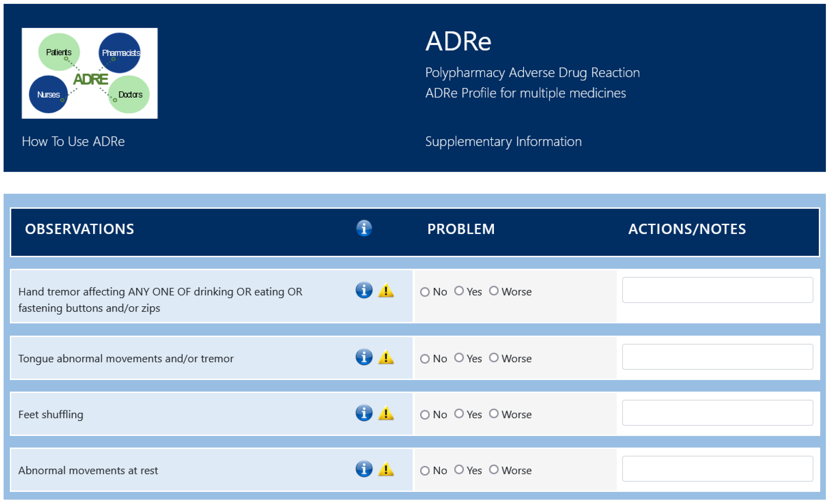Image resolution: width=830 pixels, height=504 pixels.
Task: Select Worse for Hand tremor problem
Action: tap(493, 291)
